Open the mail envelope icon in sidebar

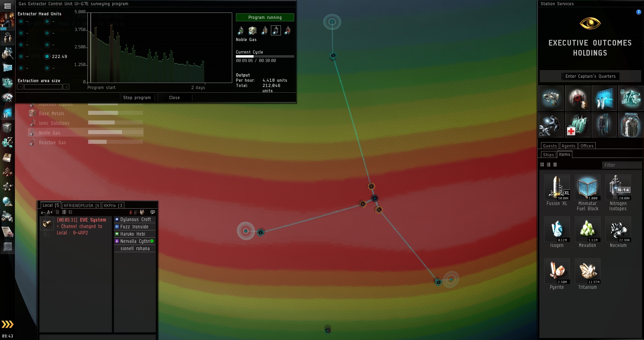7,68
